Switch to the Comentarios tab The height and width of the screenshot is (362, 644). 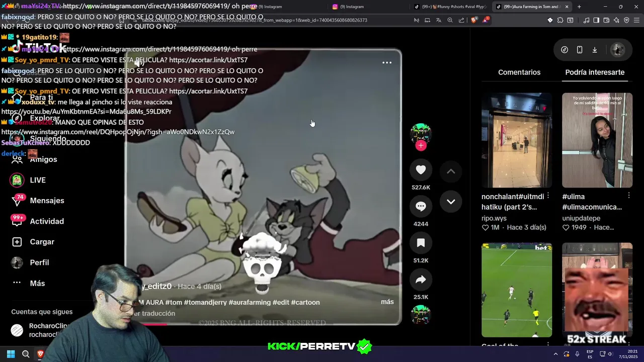(519, 72)
